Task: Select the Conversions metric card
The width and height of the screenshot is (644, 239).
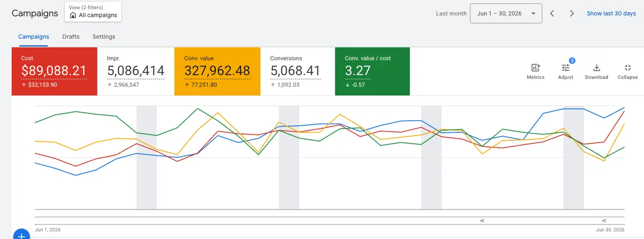Action: click(298, 71)
